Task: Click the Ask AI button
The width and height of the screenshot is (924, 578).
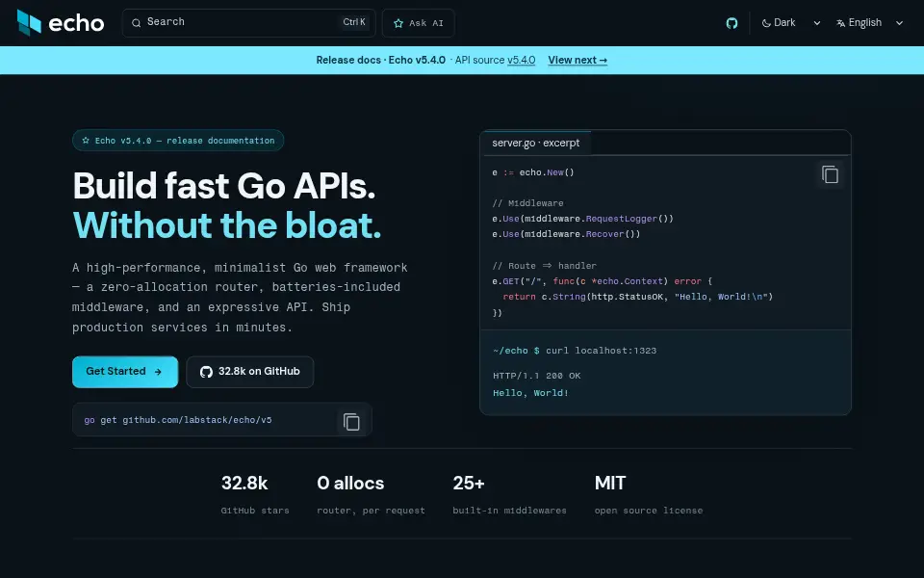Action: coord(419,23)
